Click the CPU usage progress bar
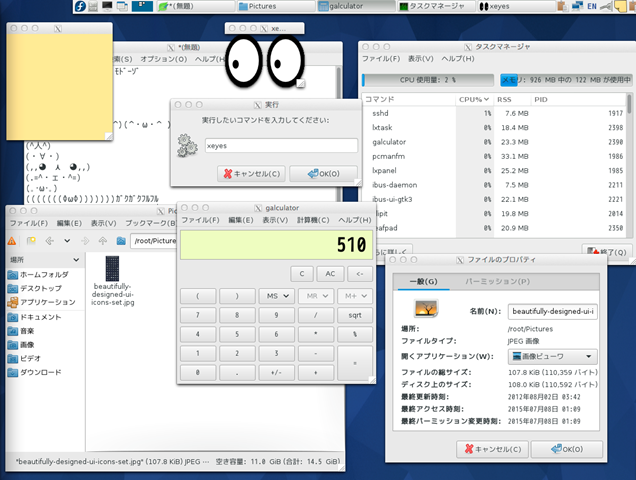 tap(426, 79)
